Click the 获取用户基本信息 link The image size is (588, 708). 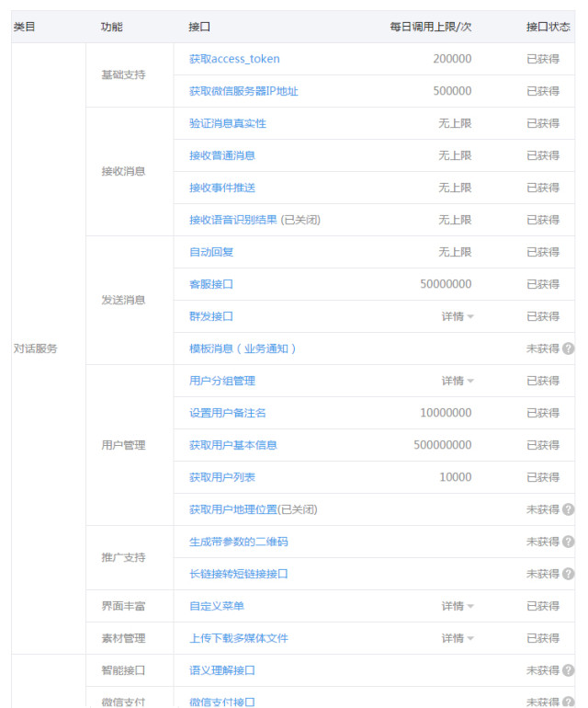[232, 445]
